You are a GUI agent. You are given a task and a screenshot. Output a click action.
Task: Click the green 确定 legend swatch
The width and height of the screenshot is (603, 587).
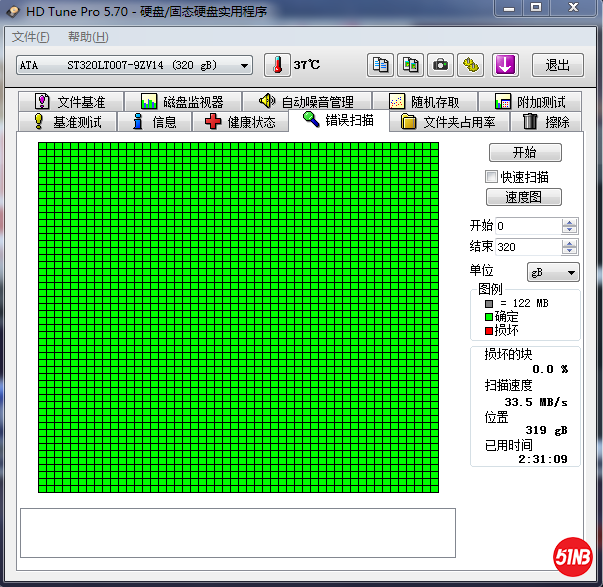coord(489,317)
